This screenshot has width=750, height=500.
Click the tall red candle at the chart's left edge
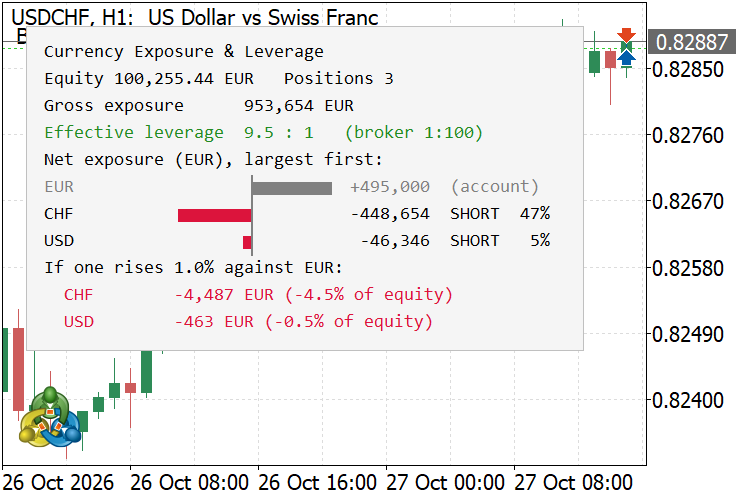pos(19,369)
